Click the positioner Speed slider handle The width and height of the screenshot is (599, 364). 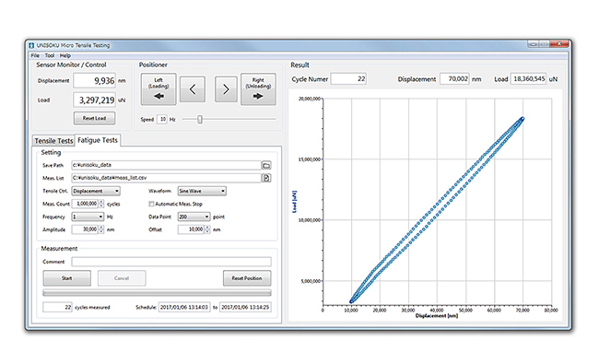coord(200,120)
